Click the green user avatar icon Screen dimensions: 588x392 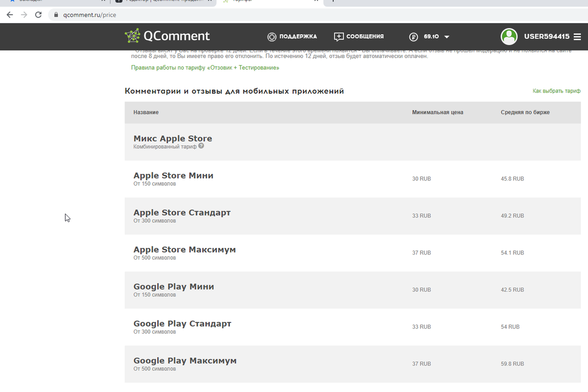509,36
